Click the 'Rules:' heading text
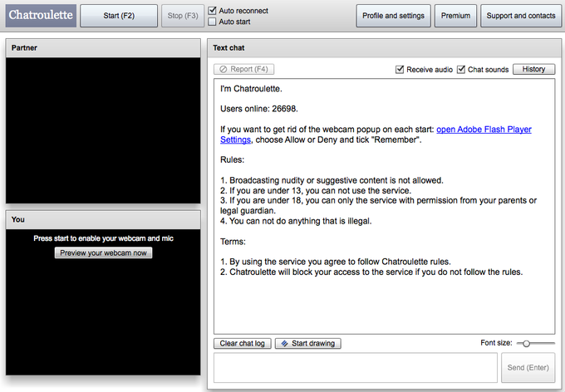This screenshot has height=392, width=565. tap(232, 159)
